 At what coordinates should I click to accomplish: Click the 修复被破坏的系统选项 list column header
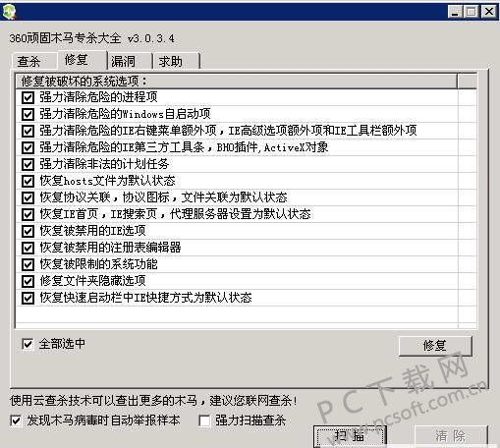pos(236,81)
